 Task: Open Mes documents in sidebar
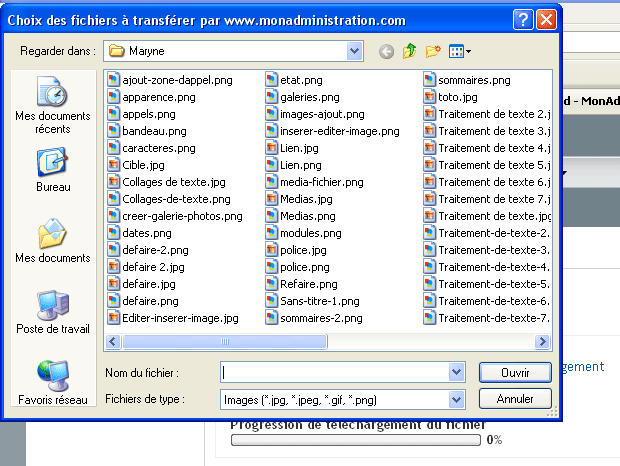point(52,241)
